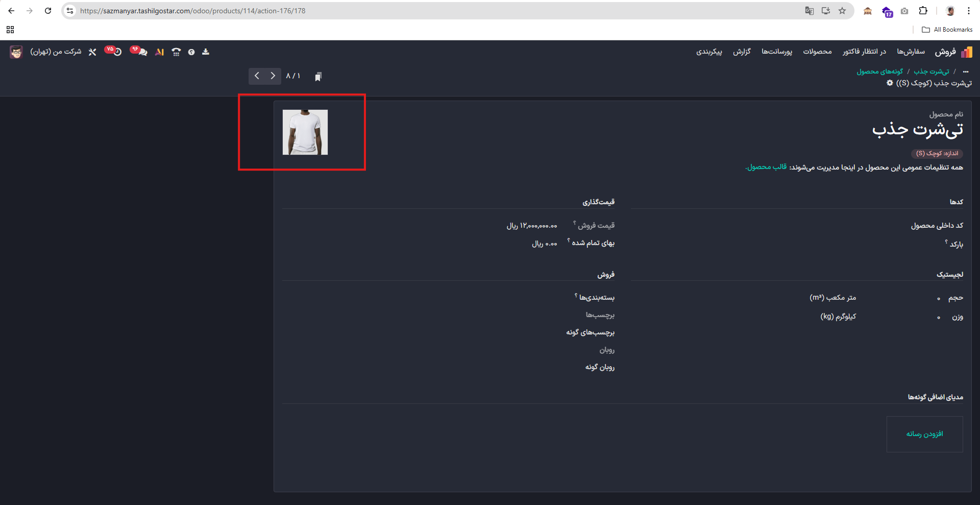
Task: Click افزودن رسانه button
Action: [x=924, y=434]
